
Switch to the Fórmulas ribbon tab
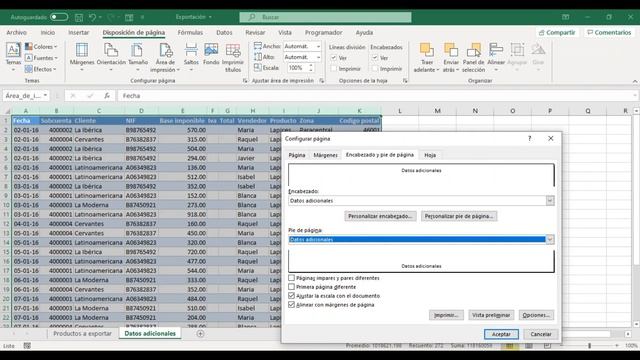[190, 32]
